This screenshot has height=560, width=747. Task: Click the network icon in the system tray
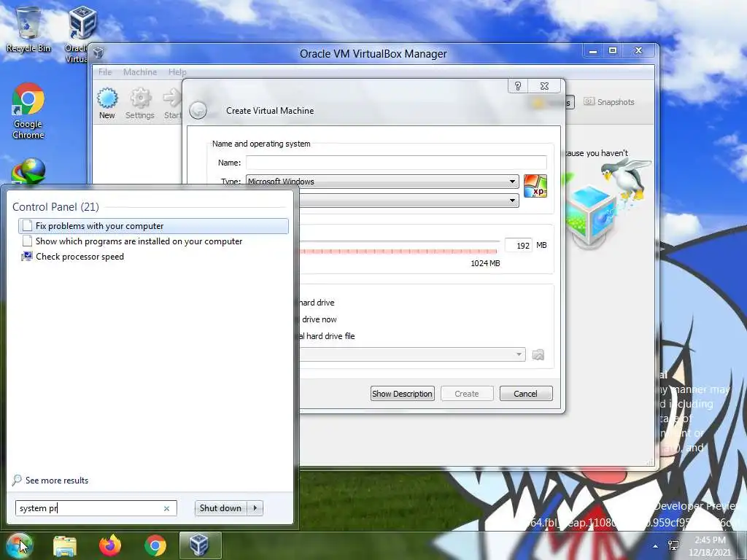[x=673, y=545]
